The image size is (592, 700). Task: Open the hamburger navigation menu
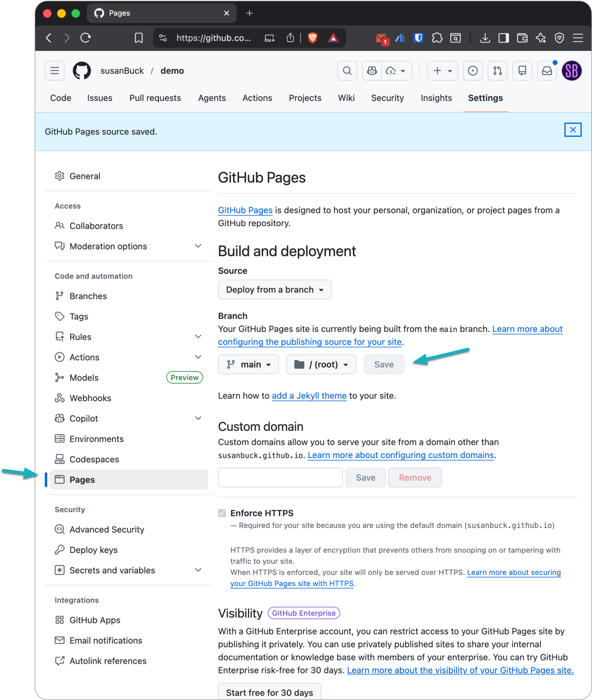pos(55,71)
